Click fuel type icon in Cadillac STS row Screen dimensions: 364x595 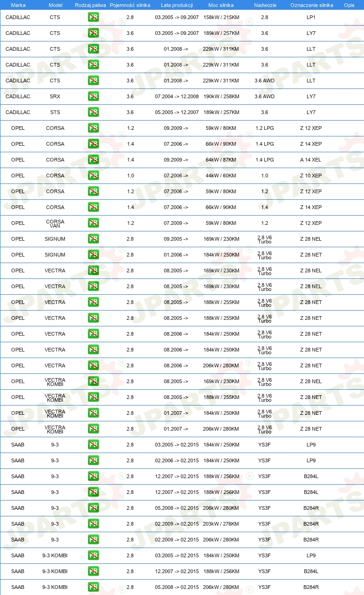[93, 112]
